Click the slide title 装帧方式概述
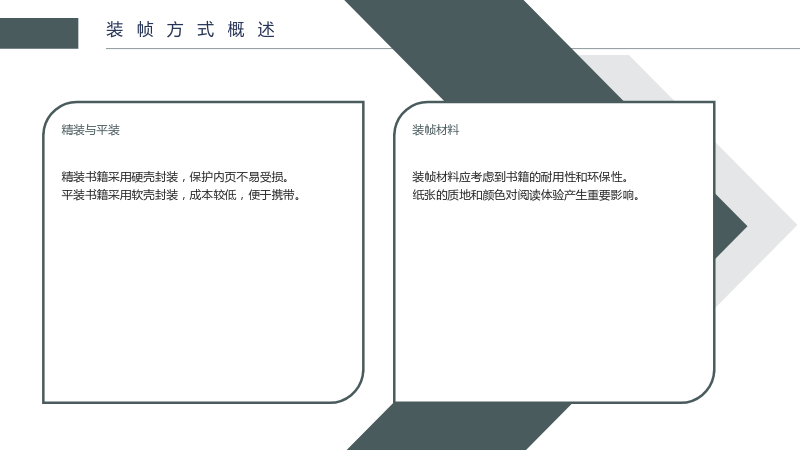This screenshot has height=450, width=800. (191, 30)
